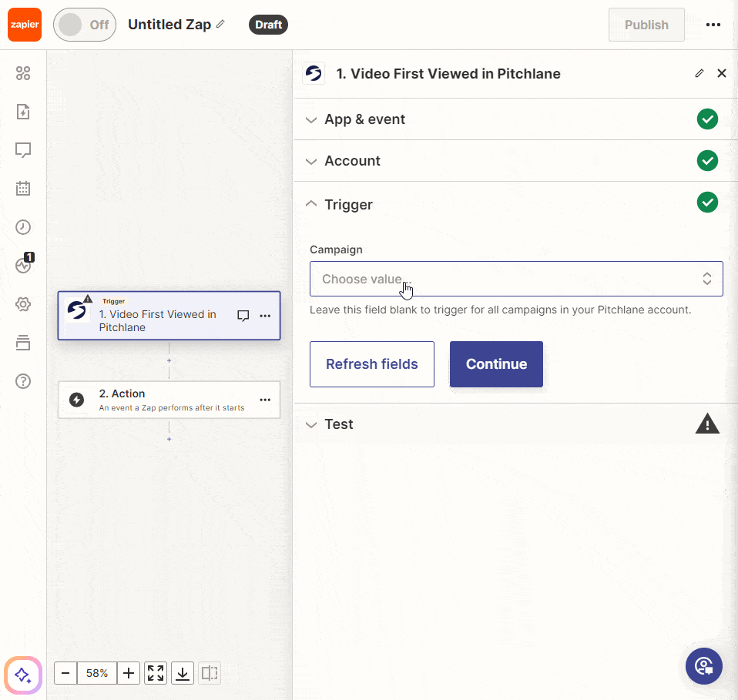Click the Trigger green checkmark

point(707,203)
